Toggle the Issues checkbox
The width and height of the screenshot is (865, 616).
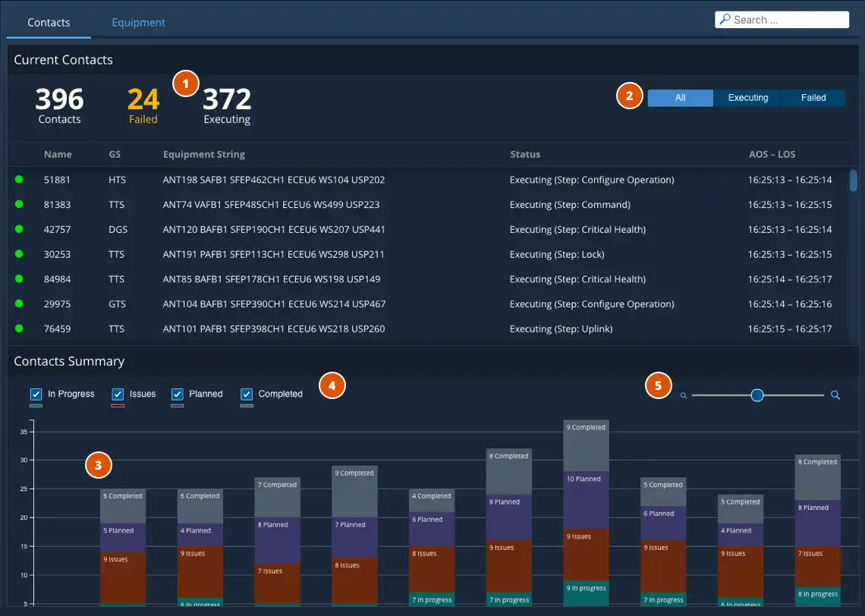[x=118, y=394]
